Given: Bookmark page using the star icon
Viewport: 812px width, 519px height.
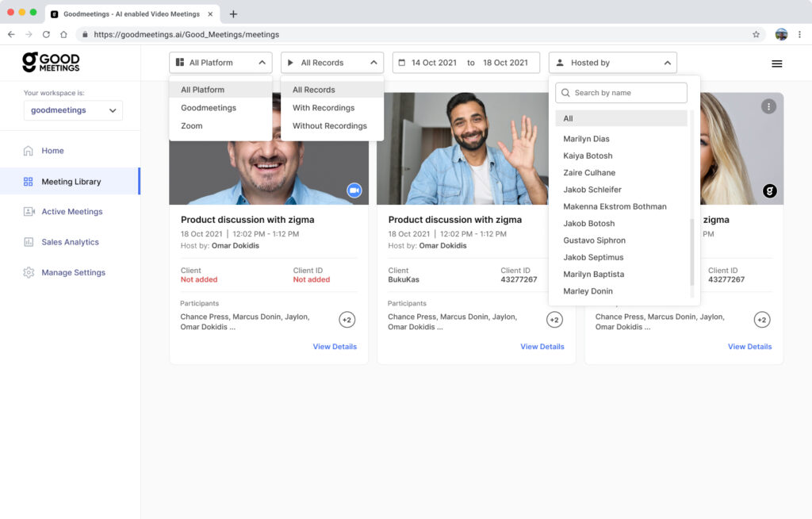Looking at the screenshot, I should 756,35.
